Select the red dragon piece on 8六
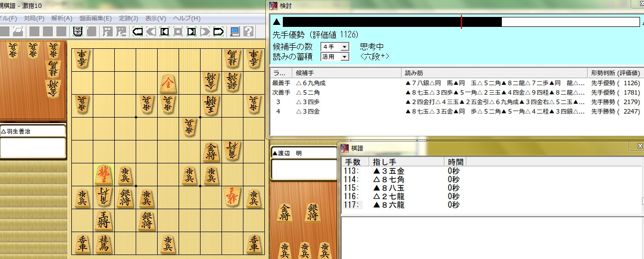644x259 pixels. click(103, 175)
